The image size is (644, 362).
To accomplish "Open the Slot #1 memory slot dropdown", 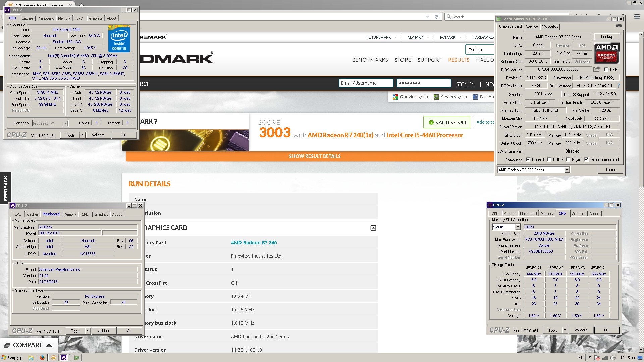I will [x=518, y=227].
